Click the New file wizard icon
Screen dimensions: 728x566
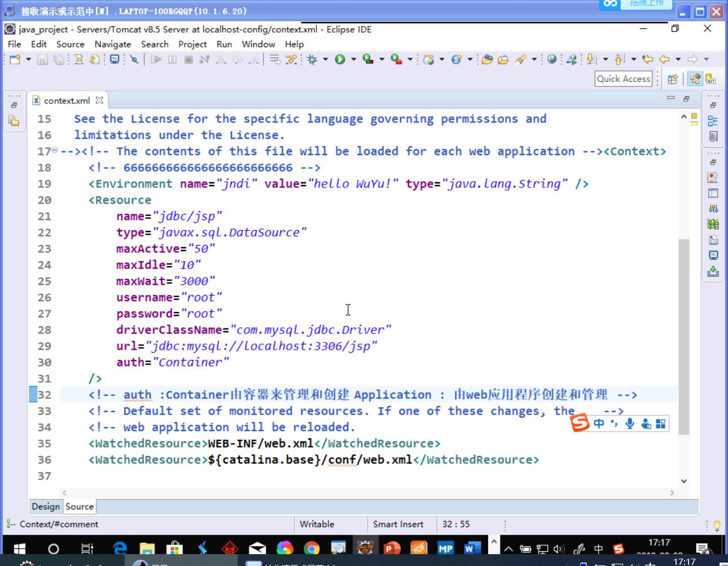click(x=15, y=59)
